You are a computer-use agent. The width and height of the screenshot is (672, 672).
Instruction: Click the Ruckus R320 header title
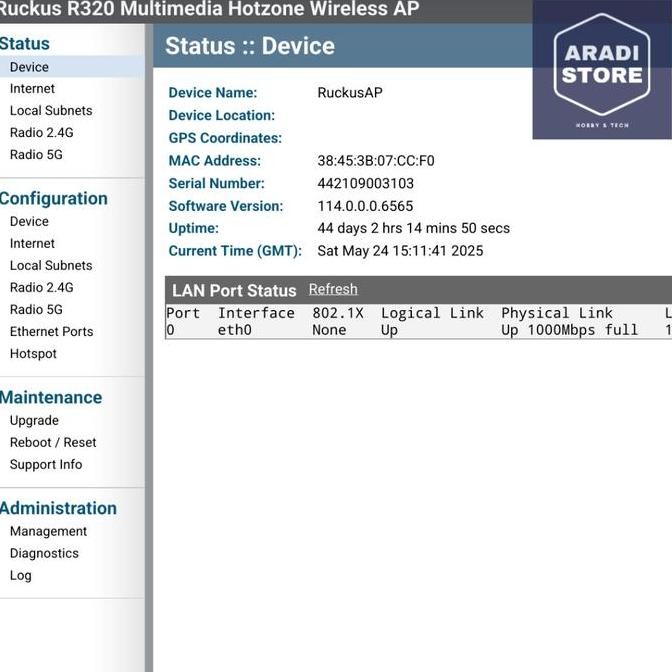209,9
